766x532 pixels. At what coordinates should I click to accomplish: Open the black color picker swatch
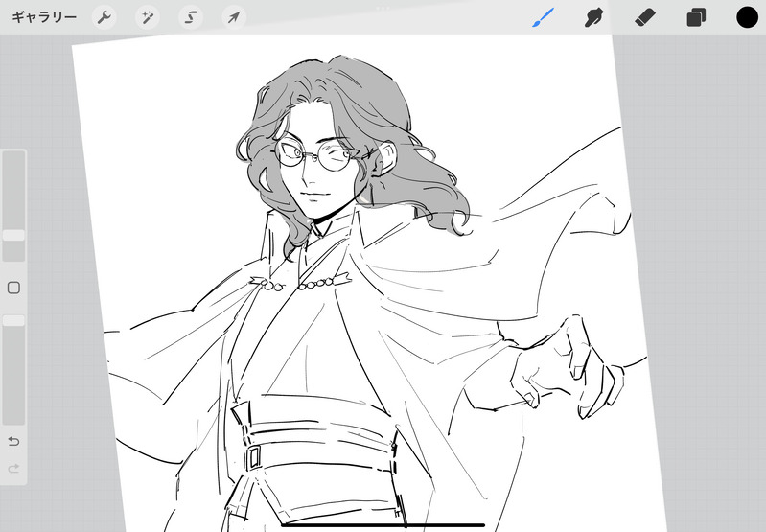[x=747, y=17]
